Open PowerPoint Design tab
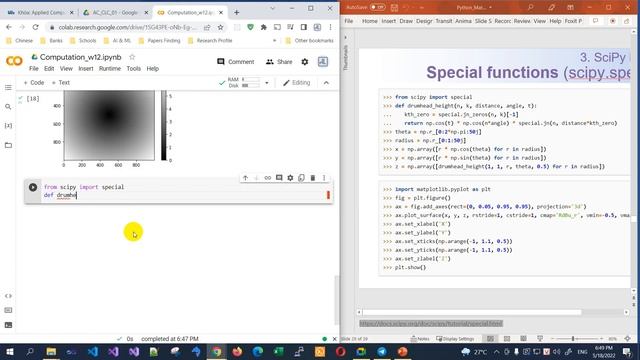Viewport: 640px width, 360px height. tap(424, 21)
